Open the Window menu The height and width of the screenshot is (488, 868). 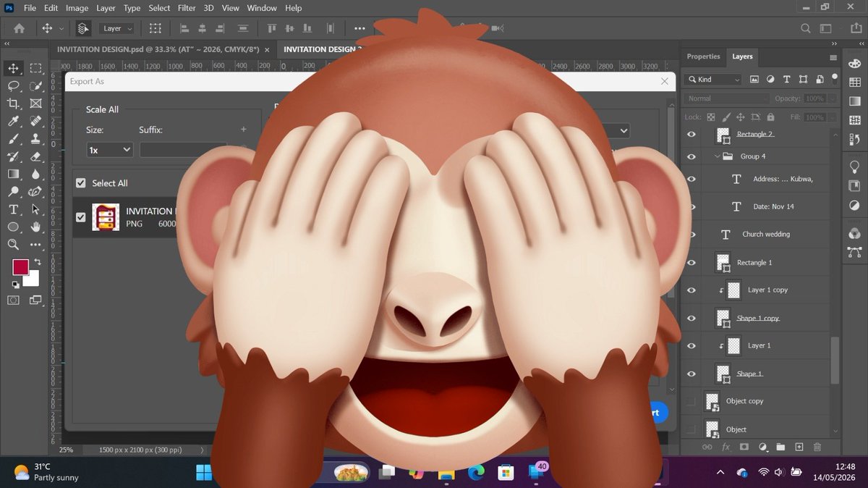click(x=262, y=8)
